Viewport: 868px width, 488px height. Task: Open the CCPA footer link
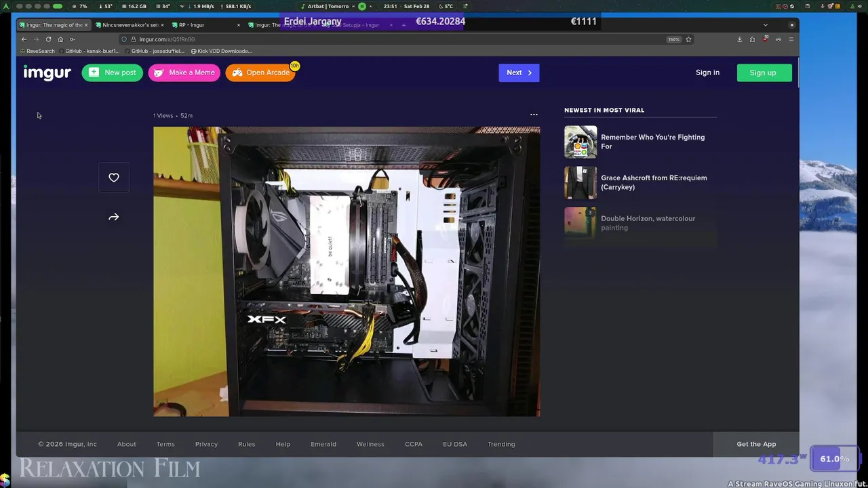414,444
